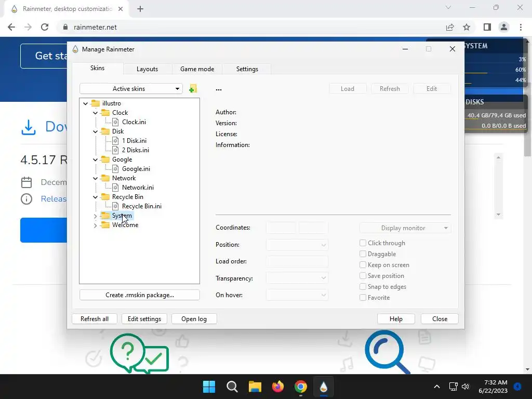The image size is (532, 399).
Task: Click the Rainmeter taskbar icon
Action: 324,387
